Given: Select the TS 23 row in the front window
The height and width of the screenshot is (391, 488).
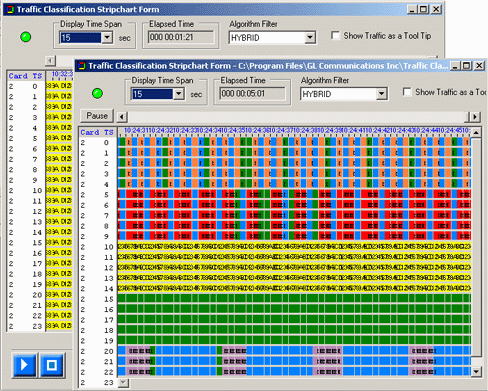Looking at the screenshot, I should coord(98,383).
